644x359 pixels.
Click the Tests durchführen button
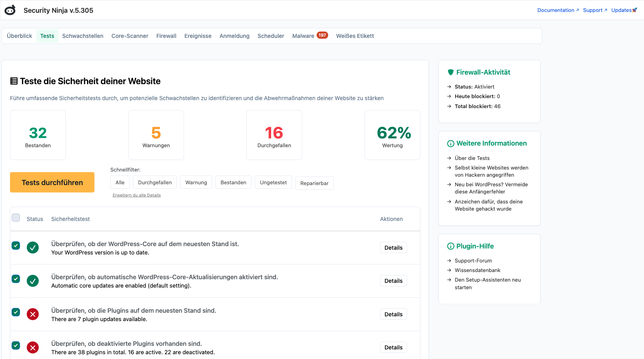point(52,182)
